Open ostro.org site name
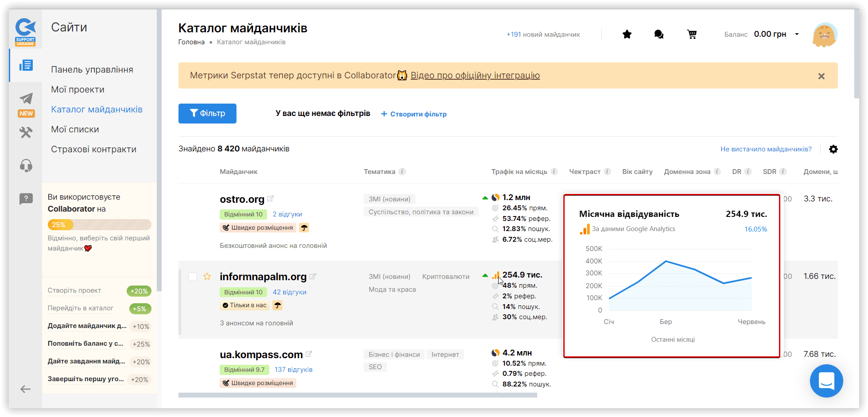This screenshot has width=868, height=417. pyautogui.click(x=242, y=199)
